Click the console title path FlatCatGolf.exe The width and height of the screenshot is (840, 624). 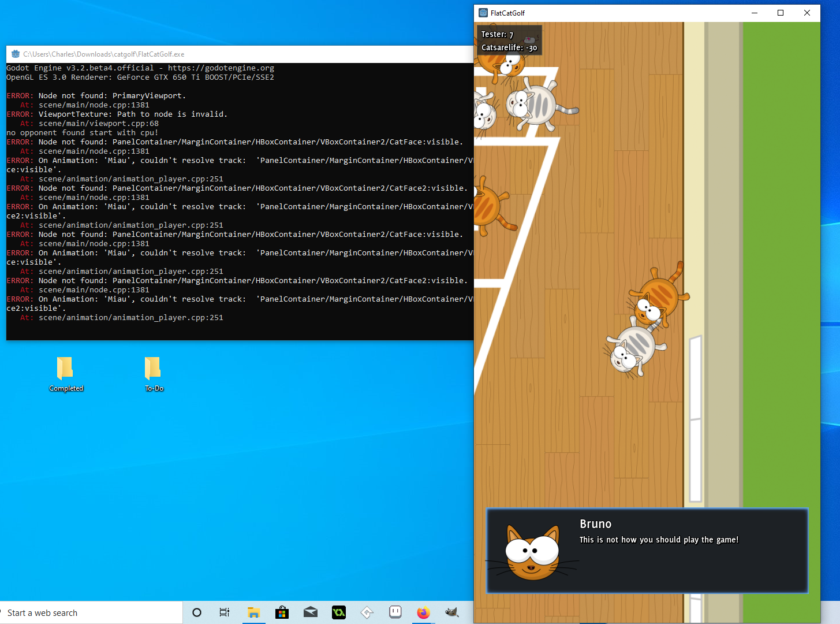(x=104, y=54)
